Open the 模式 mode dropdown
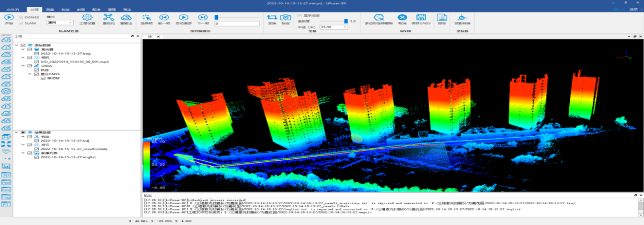Screen dimensions: 644x225 coord(60,23)
